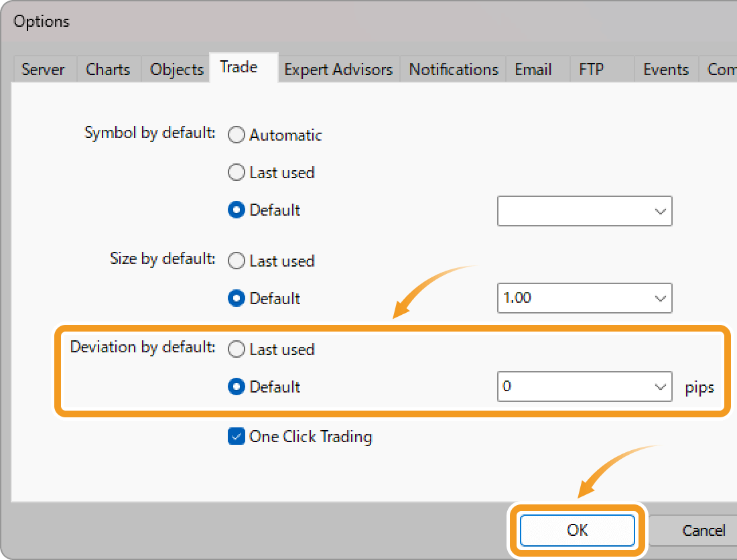737x560 pixels.
Task: Expand the deviation pips dropdown arrow
Action: click(x=660, y=387)
